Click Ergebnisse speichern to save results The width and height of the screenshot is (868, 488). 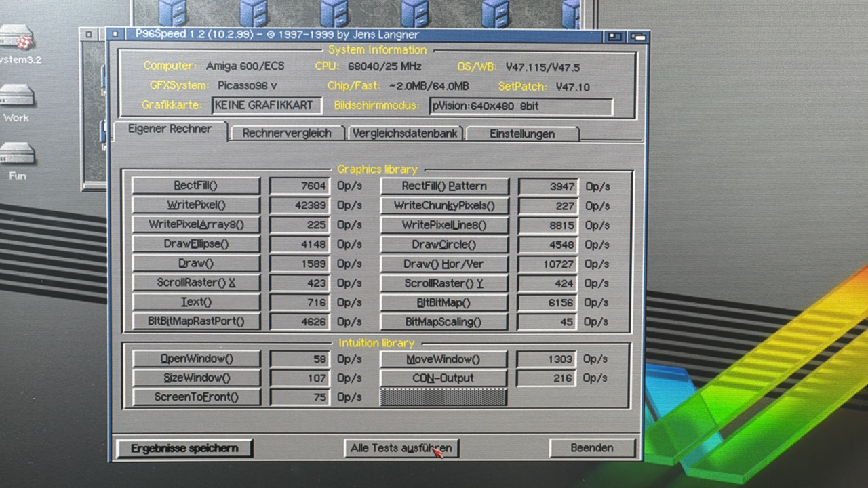pos(184,448)
